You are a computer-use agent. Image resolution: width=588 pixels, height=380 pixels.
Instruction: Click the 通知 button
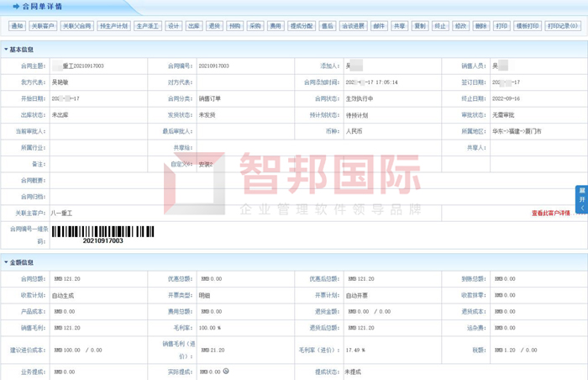click(x=18, y=26)
